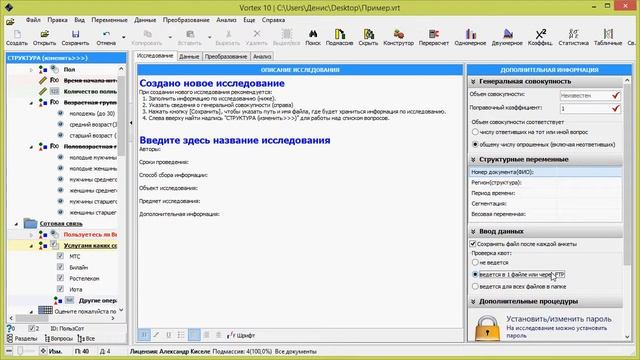Collapse the Генеральная совокупность section
The width and height of the screenshot is (640, 360).
[473, 82]
